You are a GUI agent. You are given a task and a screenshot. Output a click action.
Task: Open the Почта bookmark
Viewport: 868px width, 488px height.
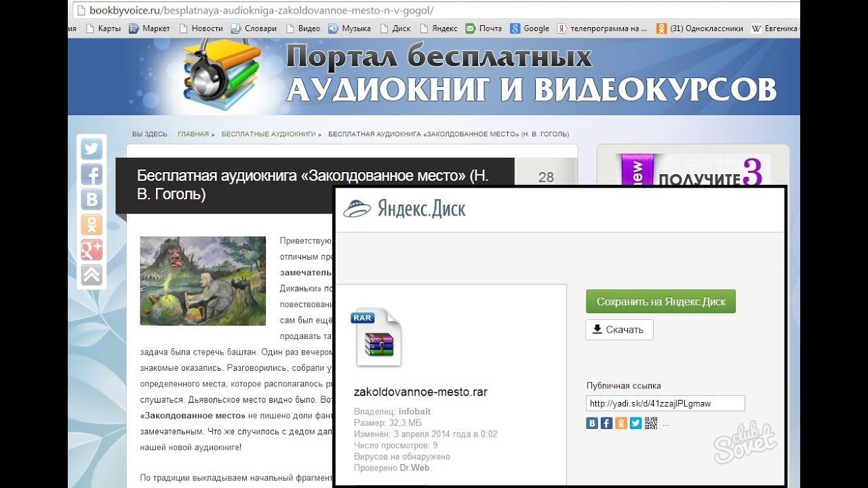(484, 28)
